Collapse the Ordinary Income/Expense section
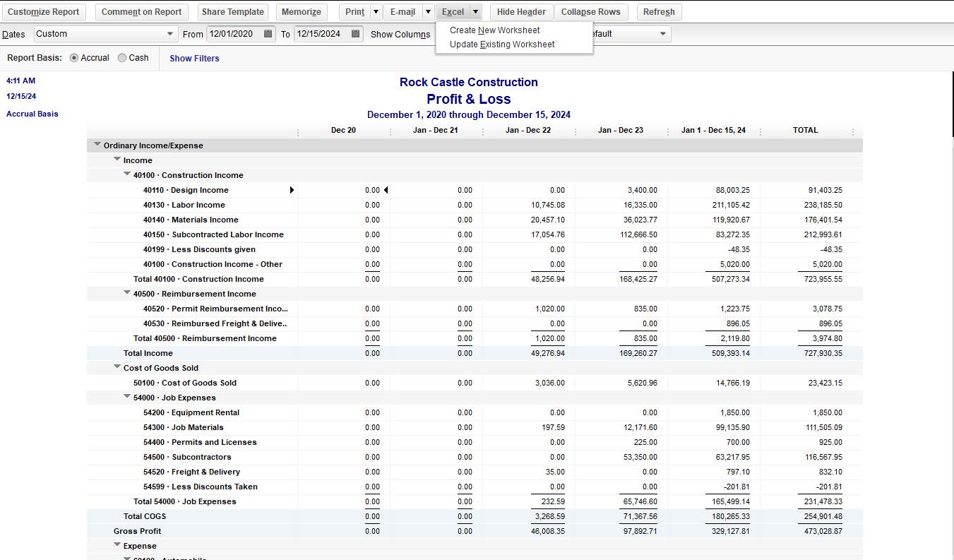The height and width of the screenshot is (560, 954). (97, 145)
